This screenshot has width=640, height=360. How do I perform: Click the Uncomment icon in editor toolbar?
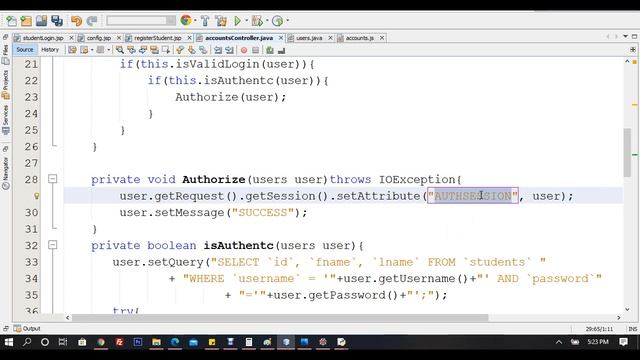[x=281, y=50]
